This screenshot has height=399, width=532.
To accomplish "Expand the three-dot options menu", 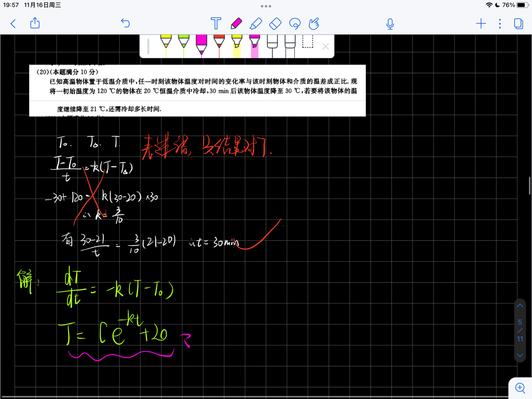I will point(500,23).
